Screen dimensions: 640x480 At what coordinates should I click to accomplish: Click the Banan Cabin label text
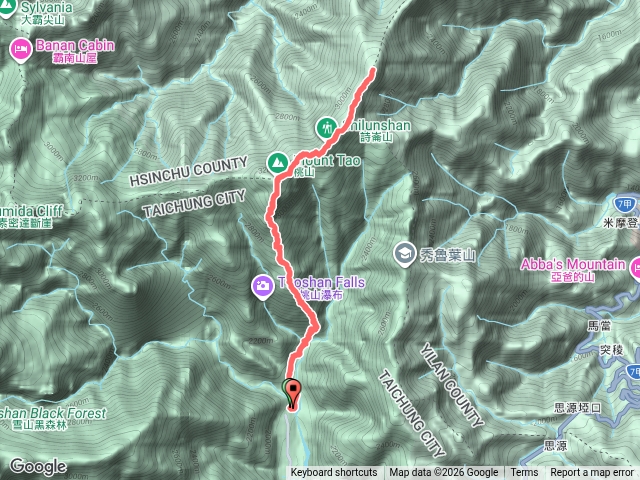[75, 51]
